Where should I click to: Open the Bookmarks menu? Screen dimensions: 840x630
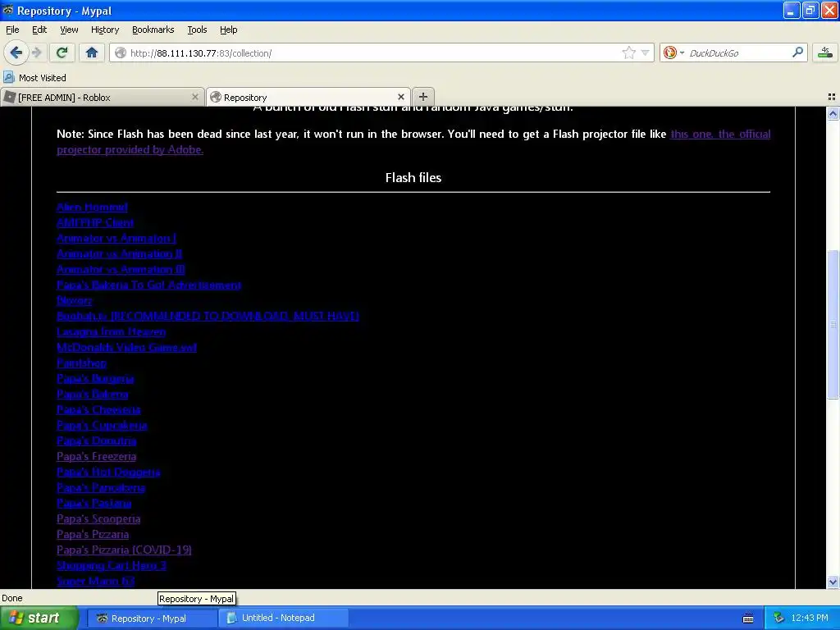[x=153, y=30]
